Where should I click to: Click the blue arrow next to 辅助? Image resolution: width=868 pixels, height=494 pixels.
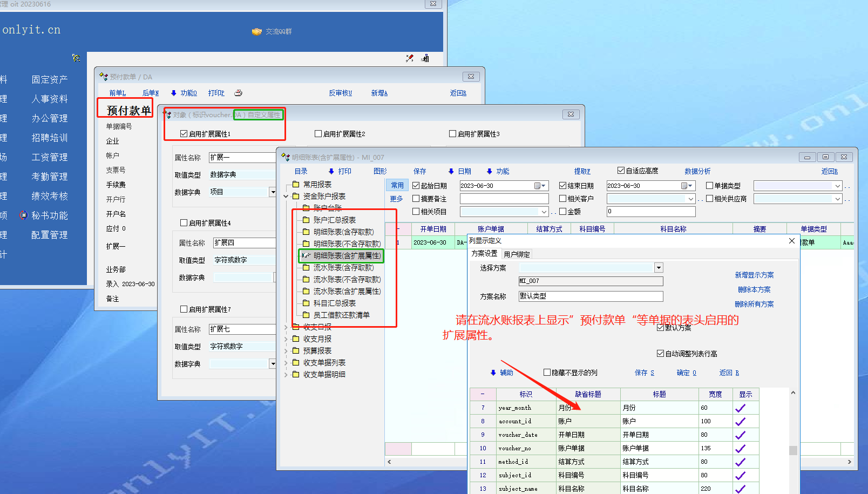(x=493, y=373)
